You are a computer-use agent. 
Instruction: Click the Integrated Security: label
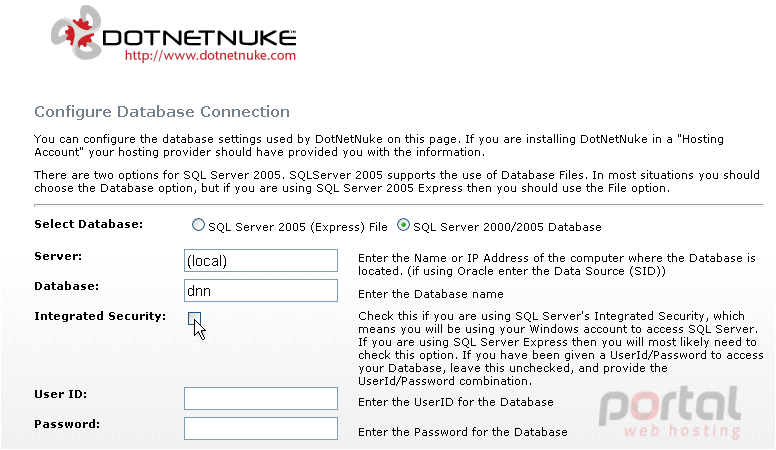[100, 316]
